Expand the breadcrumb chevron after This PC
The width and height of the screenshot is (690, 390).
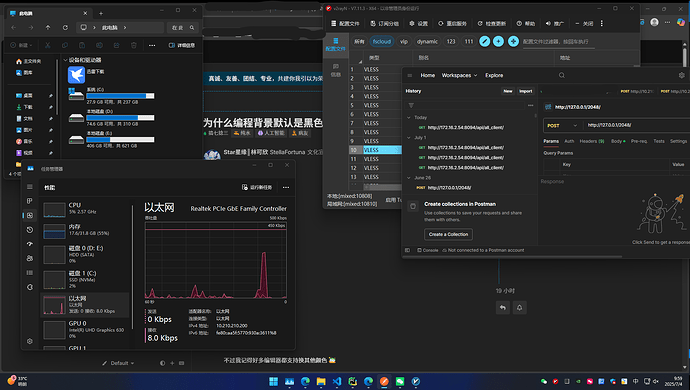coord(125,27)
